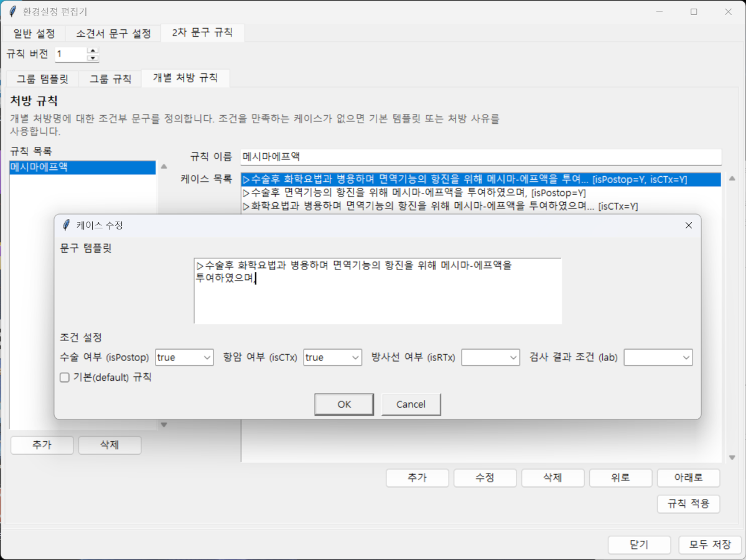Screen dimensions: 746x560
Task: Click the rule list scroll-down arrow
Action: [x=164, y=425]
